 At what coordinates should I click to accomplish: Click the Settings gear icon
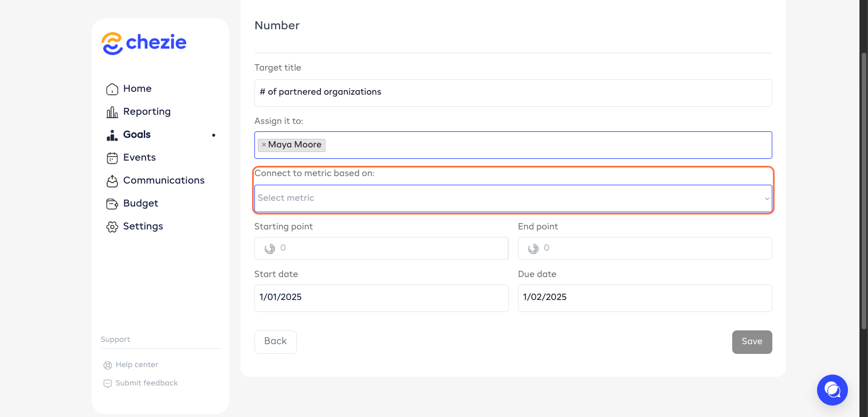[x=112, y=227]
